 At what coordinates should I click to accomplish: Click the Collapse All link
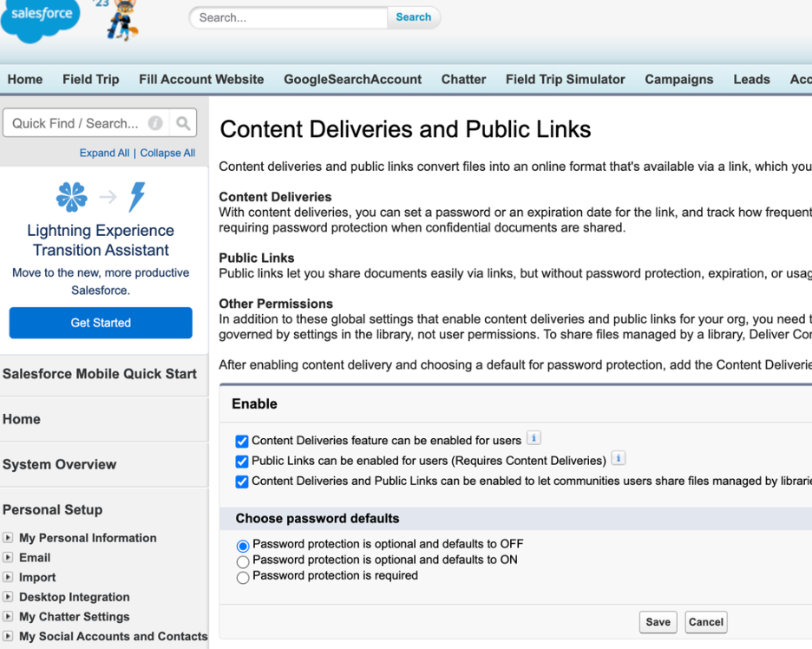click(167, 153)
